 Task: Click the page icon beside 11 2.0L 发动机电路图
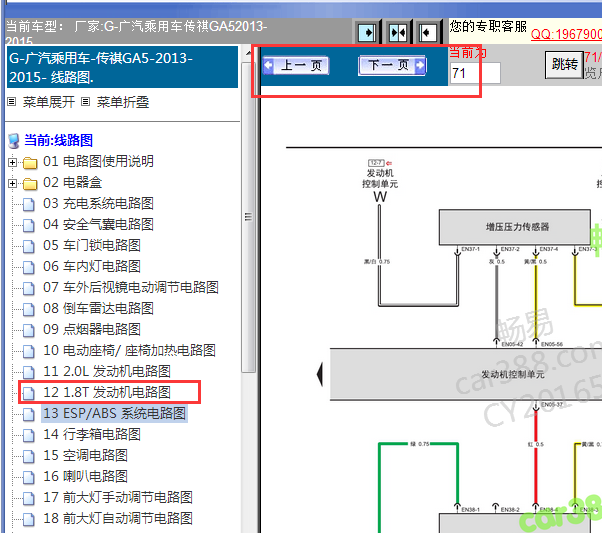[x=29, y=372]
